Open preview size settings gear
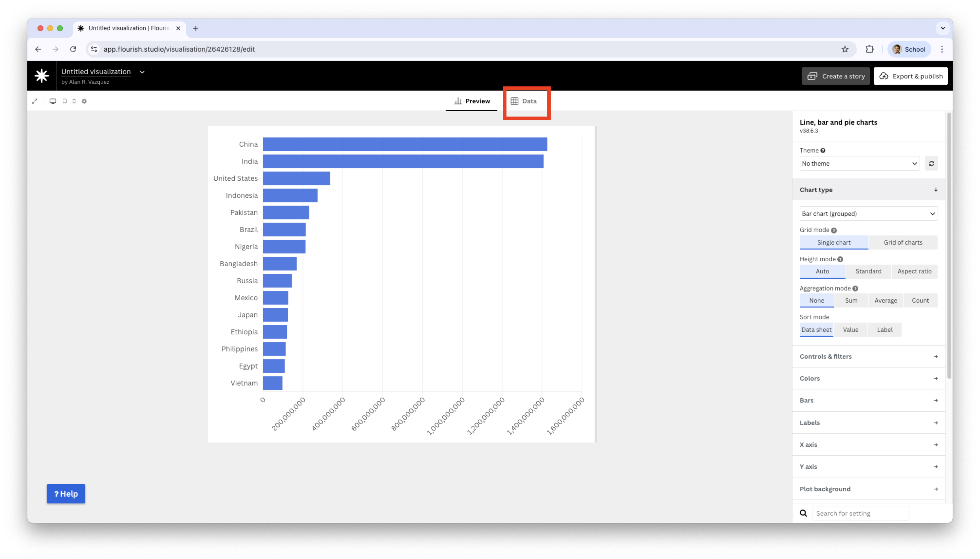Image resolution: width=980 pixels, height=559 pixels. [85, 101]
